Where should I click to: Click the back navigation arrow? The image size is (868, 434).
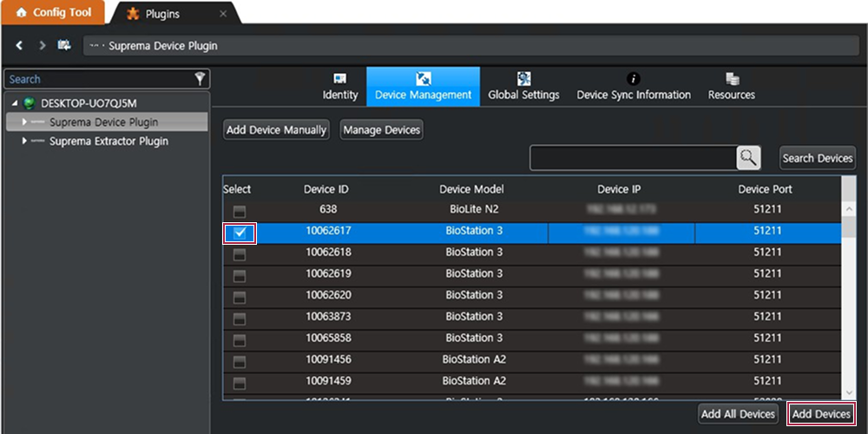(19, 45)
